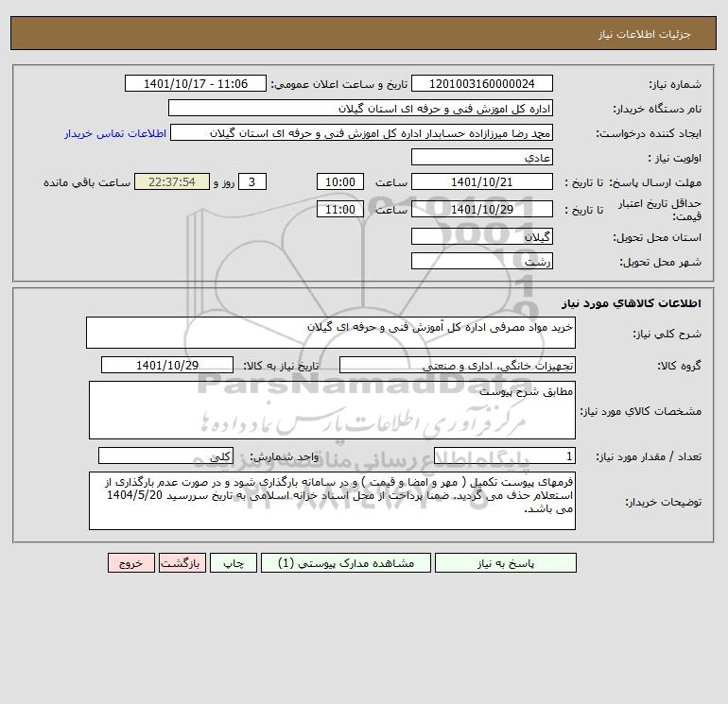Click the label 'شهر محل تحویل:'

[660, 262]
